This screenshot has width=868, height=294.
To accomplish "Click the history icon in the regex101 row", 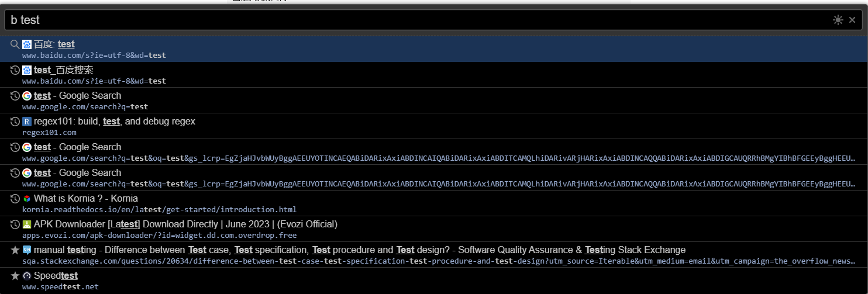I will click(x=15, y=121).
